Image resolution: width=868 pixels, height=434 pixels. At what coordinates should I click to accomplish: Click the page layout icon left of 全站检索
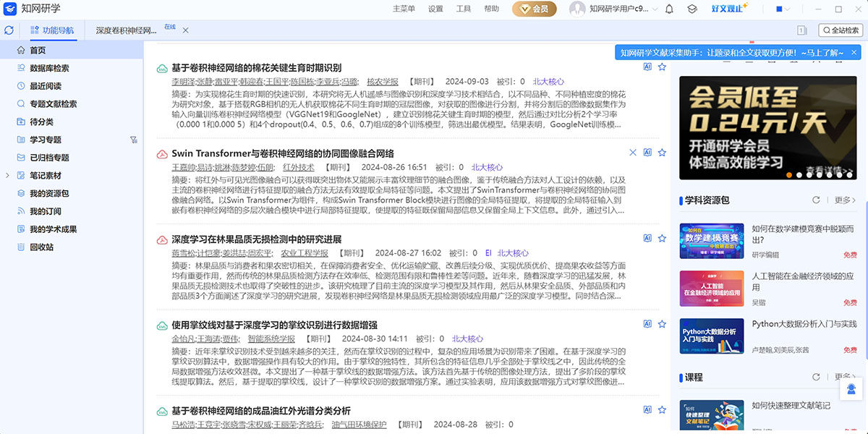pos(801,30)
